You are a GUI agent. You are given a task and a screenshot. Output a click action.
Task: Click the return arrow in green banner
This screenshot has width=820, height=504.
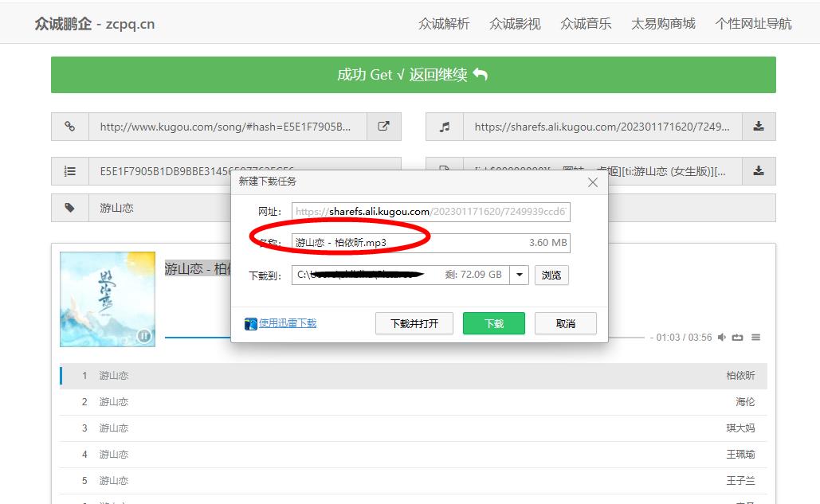(x=480, y=75)
